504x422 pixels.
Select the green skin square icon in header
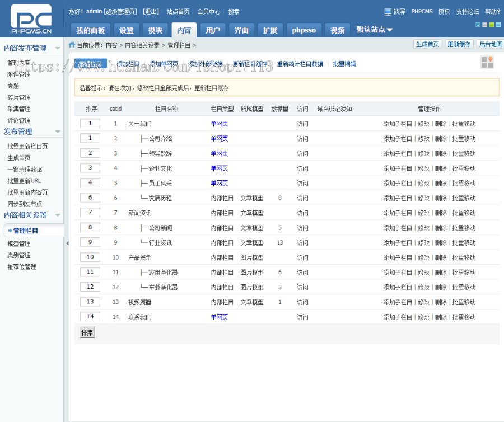click(x=491, y=25)
